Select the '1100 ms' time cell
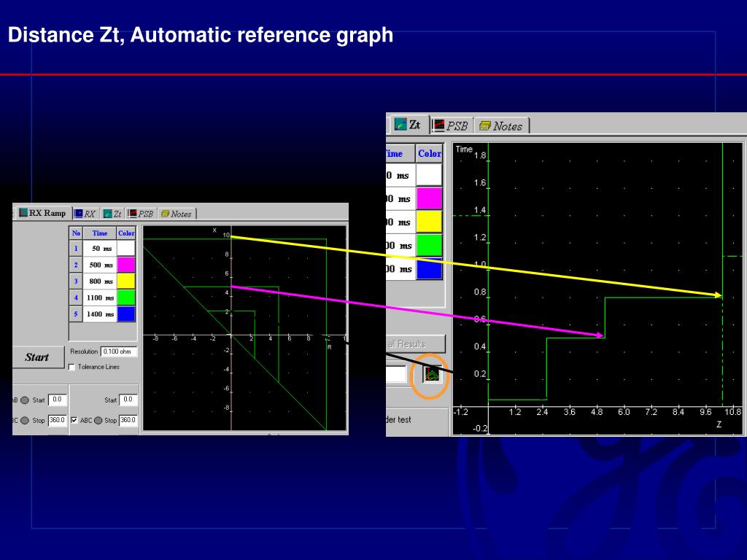Viewport: 747px width, 560px height. click(x=100, y=297)
